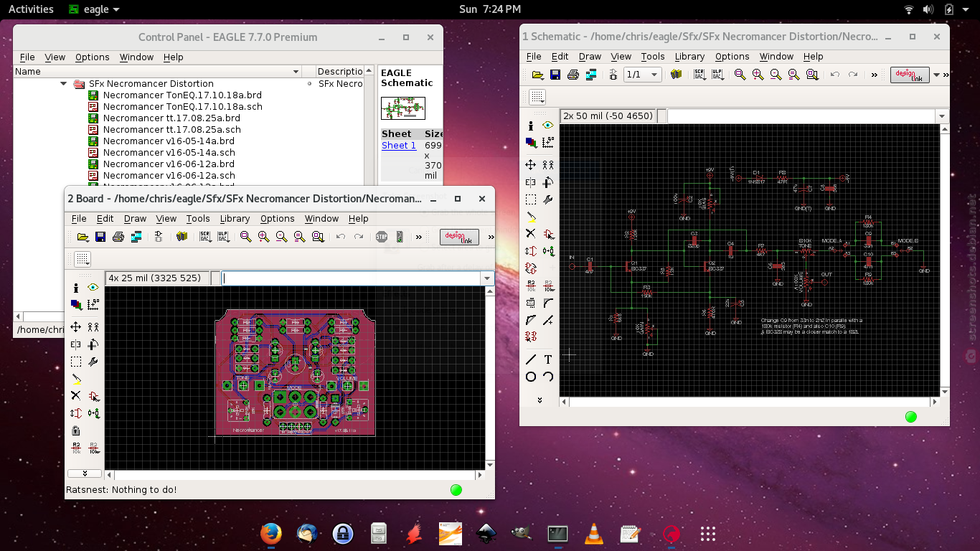
Task: Expand more tools chevron in Schematic toolbox
Action: (540, 400)
